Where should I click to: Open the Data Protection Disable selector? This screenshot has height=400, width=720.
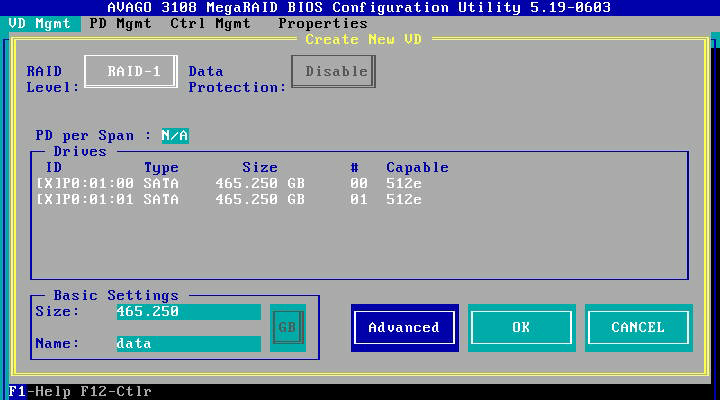pyautogui.click(x=333, y=72)
